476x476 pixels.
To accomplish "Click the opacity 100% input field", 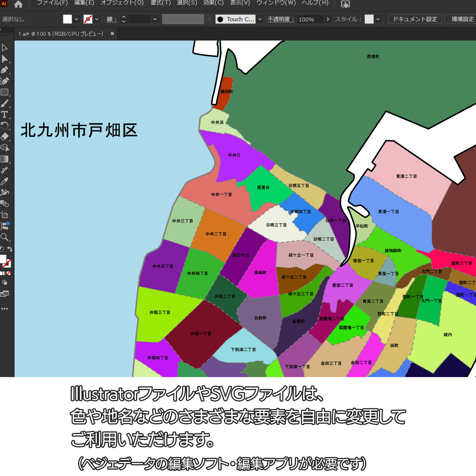I will tap(310, 19).
